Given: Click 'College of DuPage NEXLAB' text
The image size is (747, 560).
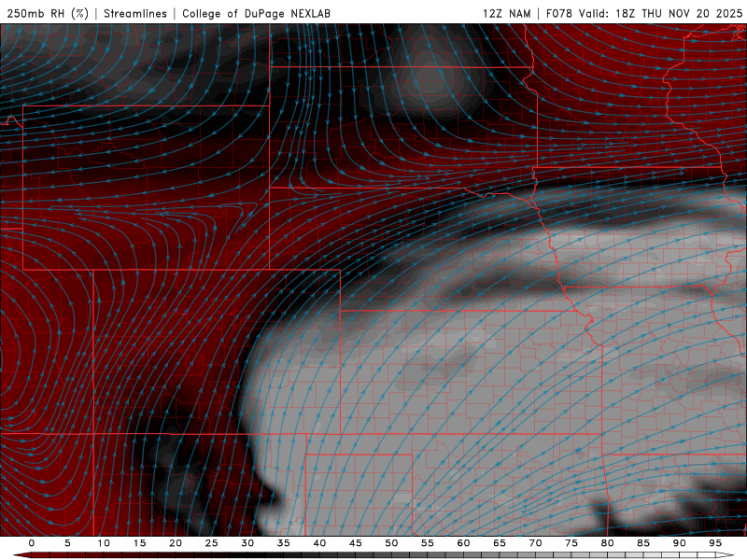Looking at the screenshot, I should tap(256, 13).
